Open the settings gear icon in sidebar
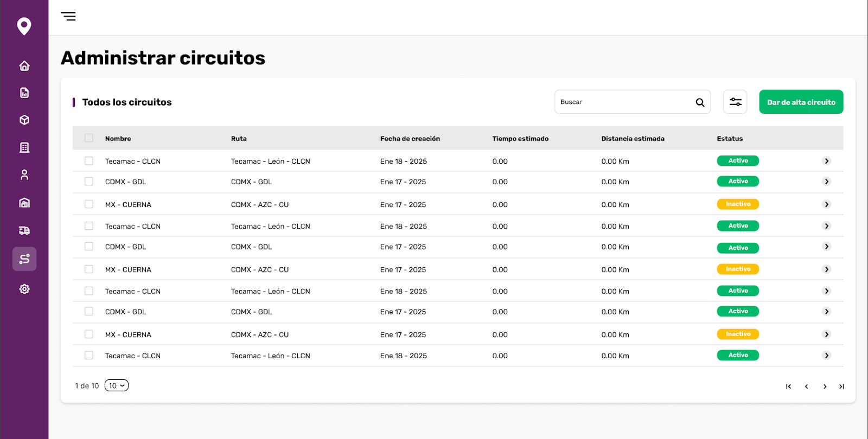 (x=24, y=289)
